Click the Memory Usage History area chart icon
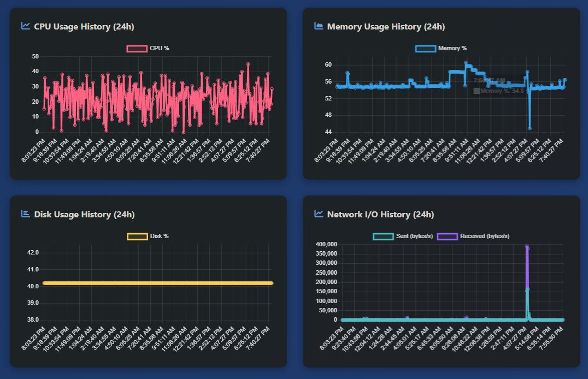Viewport: 588px width, 379px height. coord(319,26)
